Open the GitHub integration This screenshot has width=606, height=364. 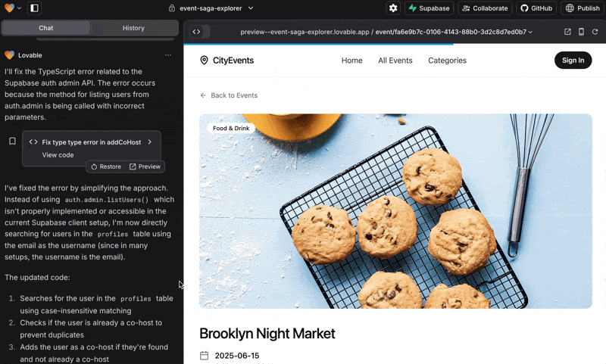pyautogui.click(x=536, y=8)
